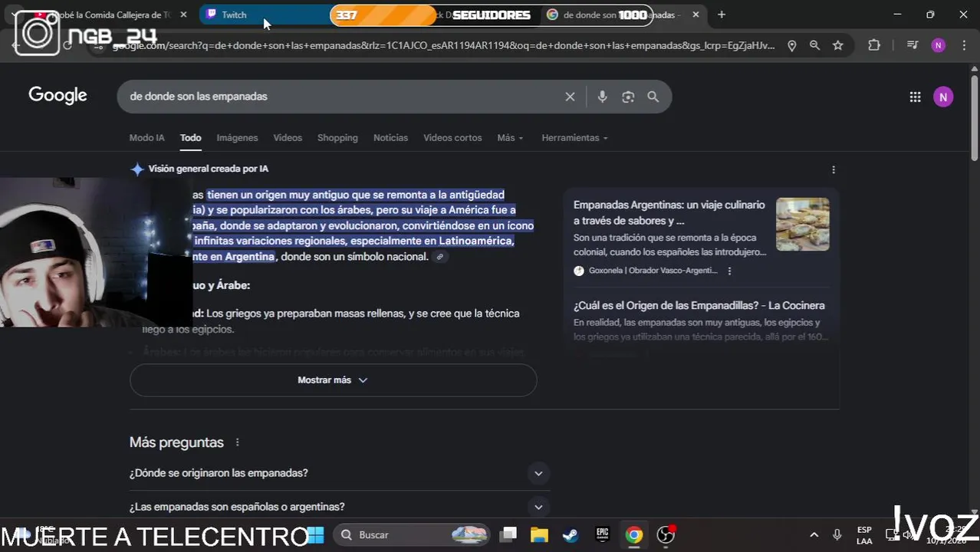Click the empanadas thumbnail image
The image size is (980, 552).
pos(802,225)
